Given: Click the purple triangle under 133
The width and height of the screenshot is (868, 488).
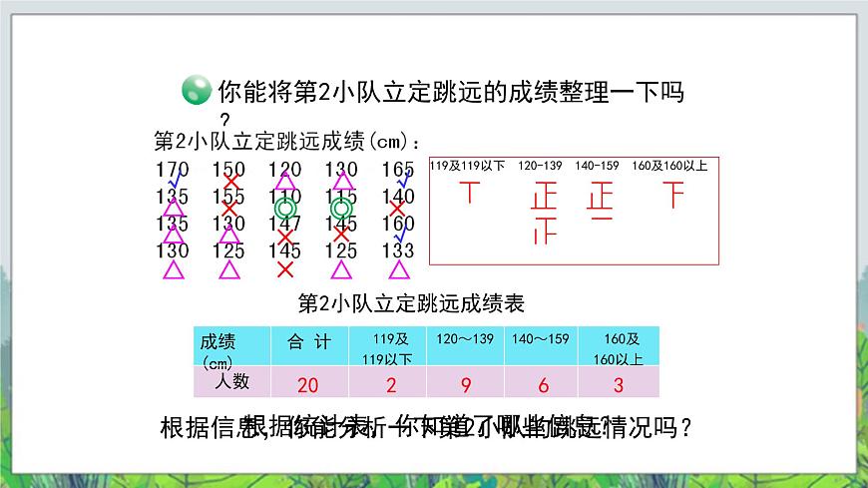Looking at the screenshot, I should point(399,269).
